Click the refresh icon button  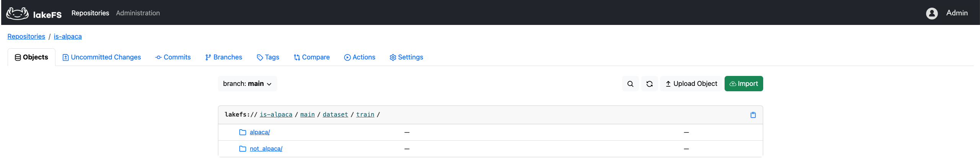pos(649,84)
